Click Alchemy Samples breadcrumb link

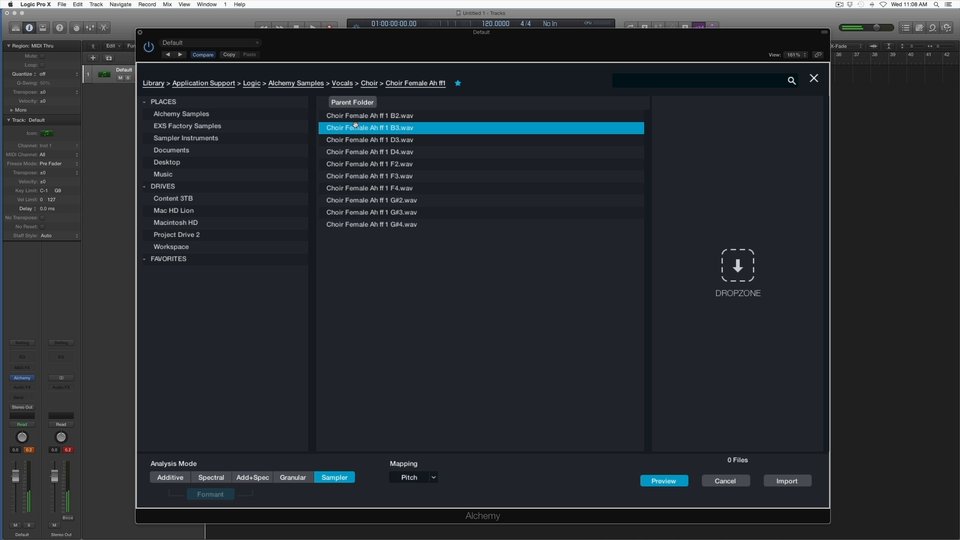click(x=296, y=83)
